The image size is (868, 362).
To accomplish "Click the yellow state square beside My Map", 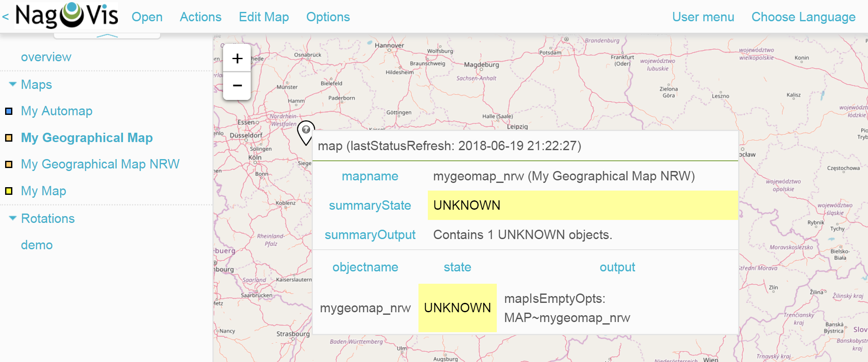I will [x=9, y=191].
